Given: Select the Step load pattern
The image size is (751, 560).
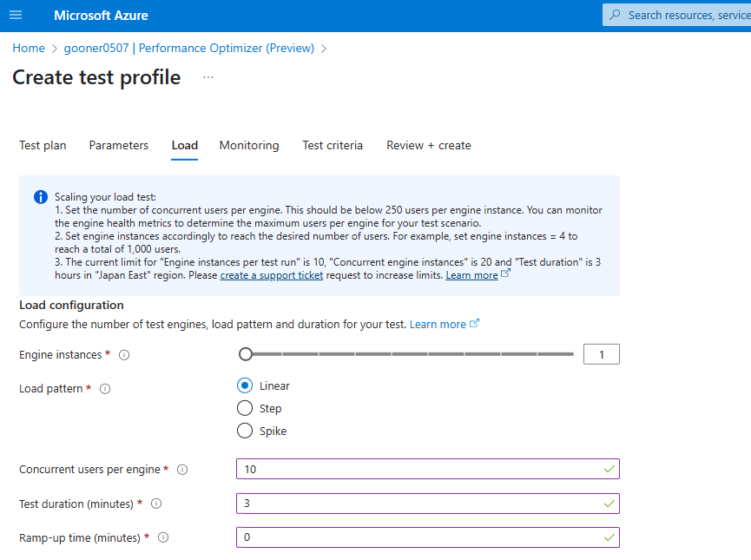Looking at the screenshot, I should [x=245, y=408].
